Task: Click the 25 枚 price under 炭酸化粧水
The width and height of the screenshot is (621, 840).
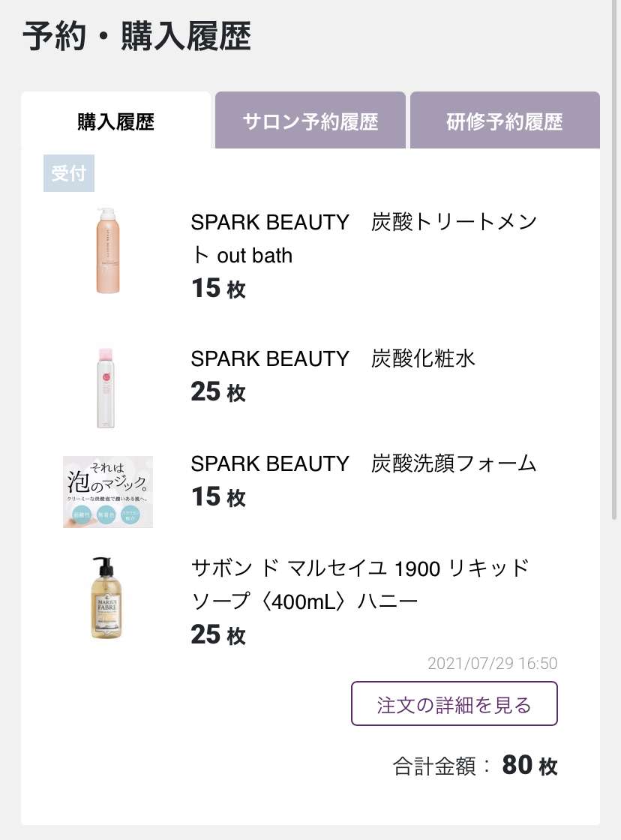Action: pyautogui.click(x=218, y=392)
